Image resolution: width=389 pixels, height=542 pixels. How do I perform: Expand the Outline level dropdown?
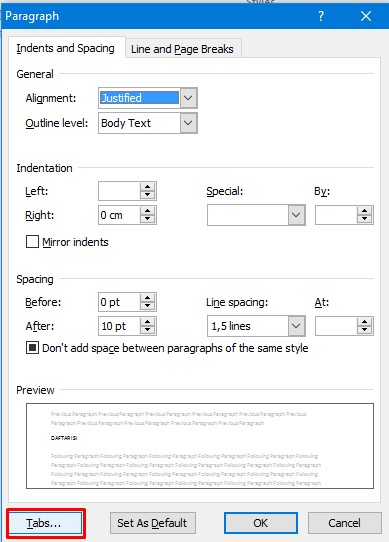(x=188, y=123)
